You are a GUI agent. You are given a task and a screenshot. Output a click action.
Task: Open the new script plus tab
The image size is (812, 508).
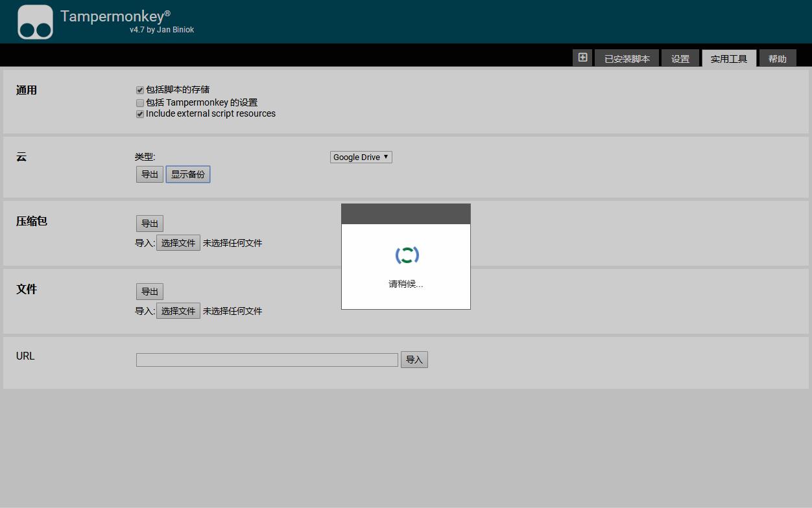click(582, 58)
